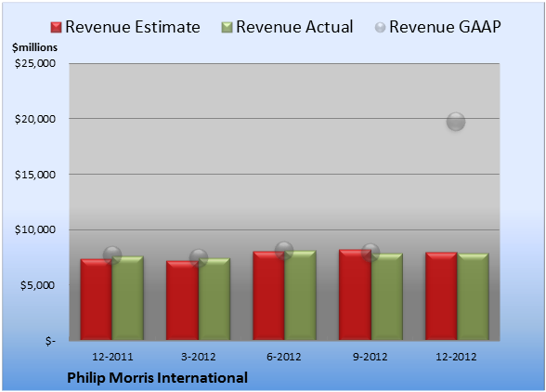Click the '12-2011' x-axis label
The height and width of the screenshot is (392, 546).
click(x=112, y=357)
